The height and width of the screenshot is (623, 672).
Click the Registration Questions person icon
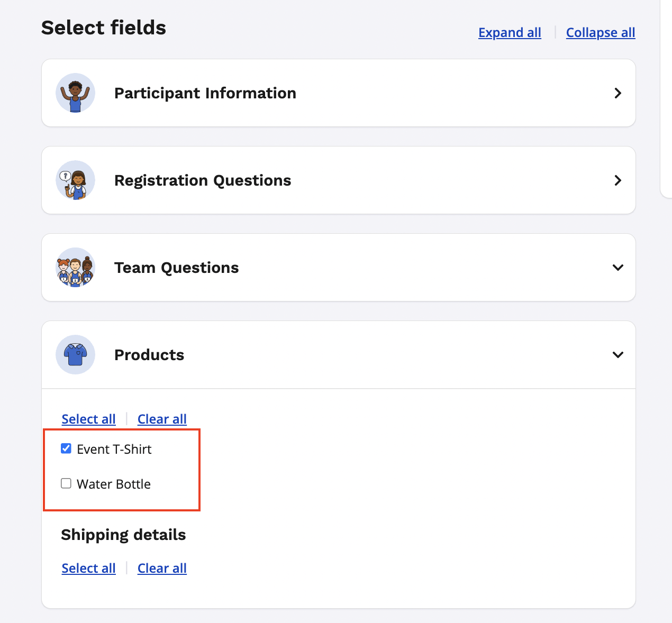(x=75, y=180)
